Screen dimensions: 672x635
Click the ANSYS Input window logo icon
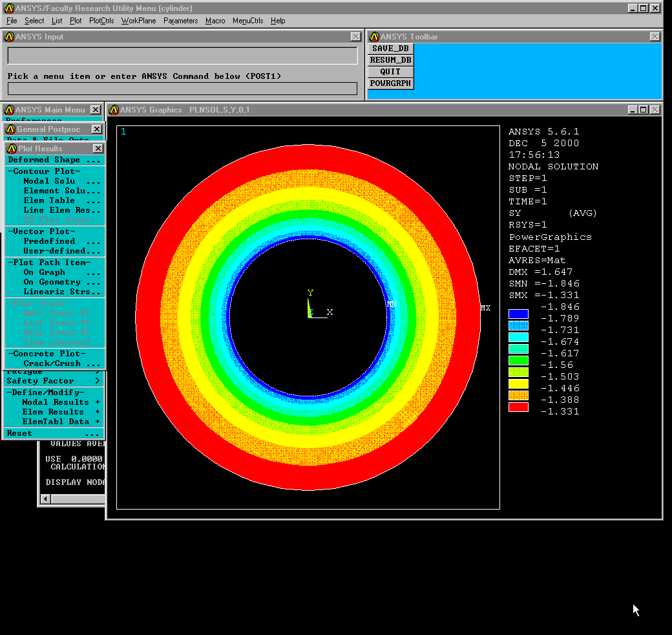point(9,37)
